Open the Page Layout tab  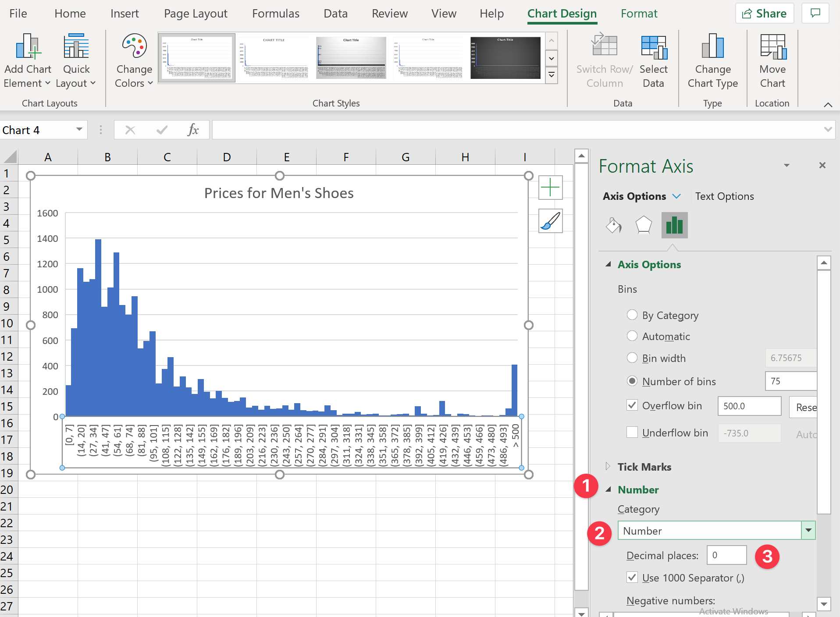(196, 14)
